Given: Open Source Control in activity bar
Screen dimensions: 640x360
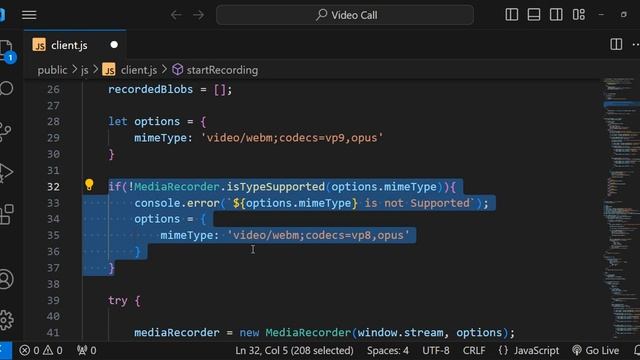Looking at the screenshot, I should (6, 131).
